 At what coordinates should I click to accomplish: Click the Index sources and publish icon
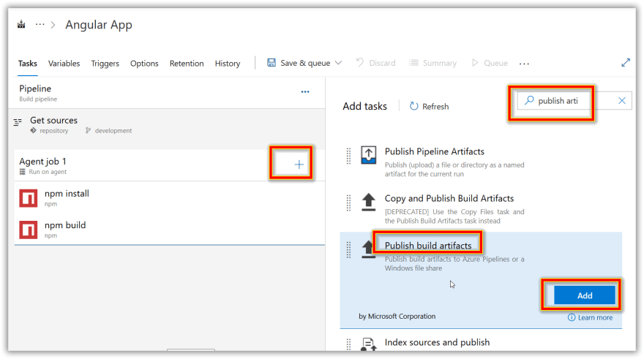coord(368,344)
